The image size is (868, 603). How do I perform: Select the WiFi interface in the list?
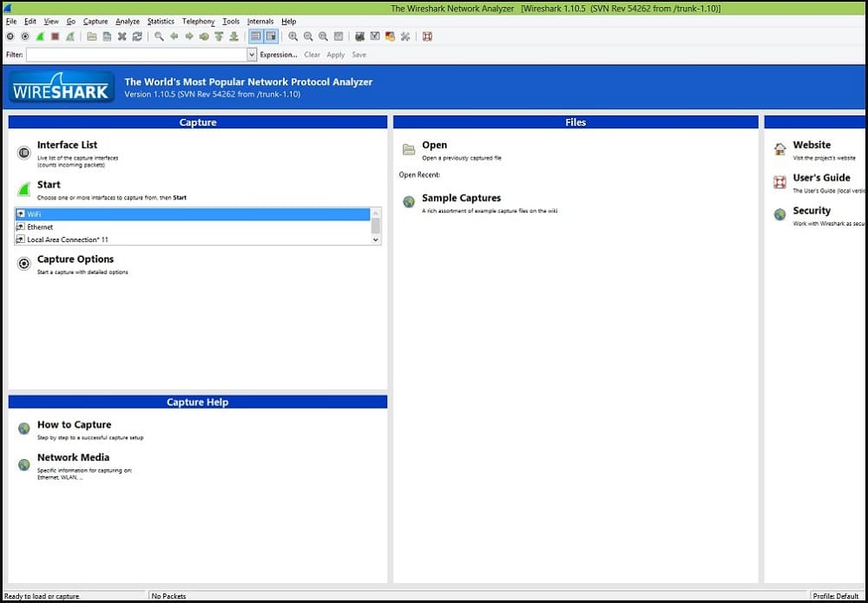[193, 214]
